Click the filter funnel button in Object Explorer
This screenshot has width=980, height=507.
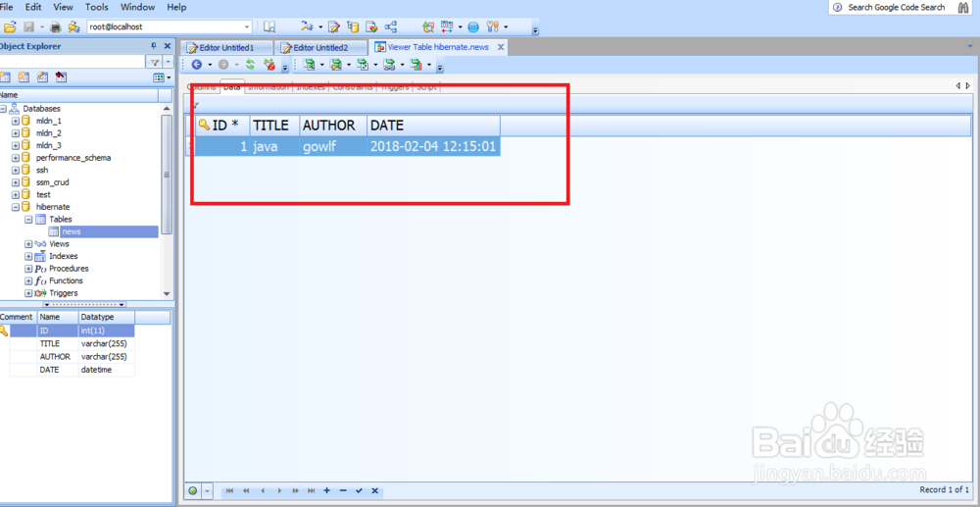coord(154,62)
